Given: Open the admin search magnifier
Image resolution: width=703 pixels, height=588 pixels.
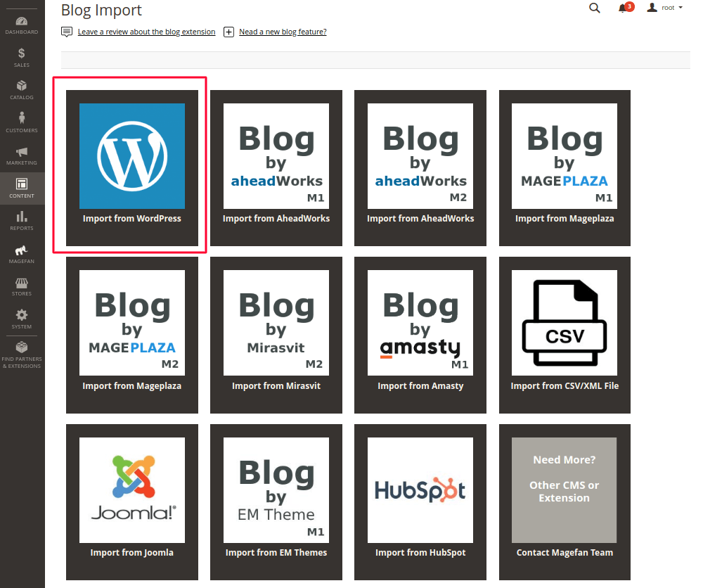Looking at the screenshot, I should (594, 8).
